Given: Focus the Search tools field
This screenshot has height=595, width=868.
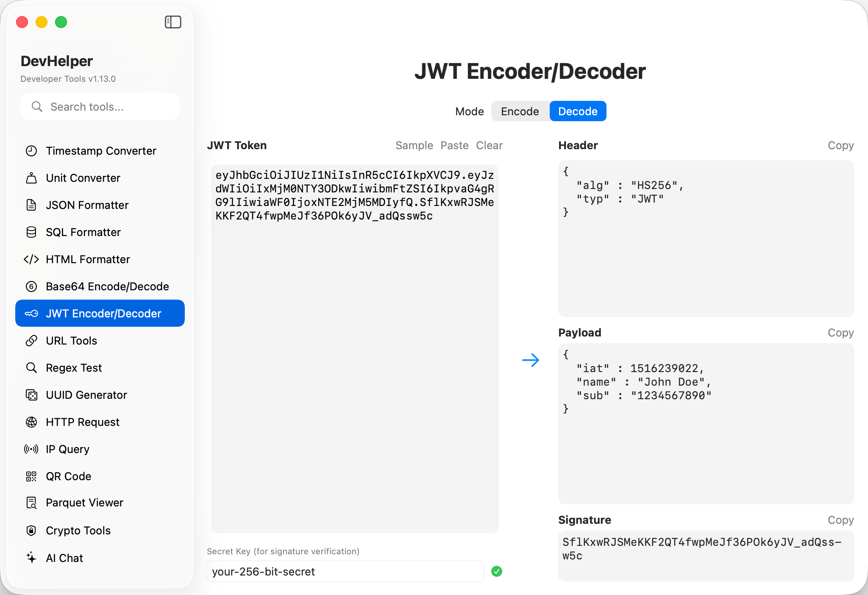Looking at the screenshot, I should pos(100,107).
